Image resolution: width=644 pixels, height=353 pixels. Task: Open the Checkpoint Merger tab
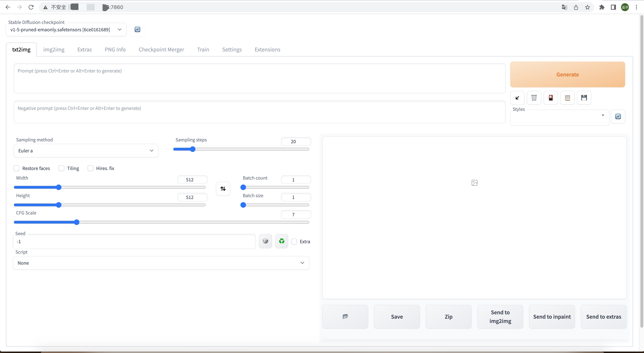click(161, 49)
